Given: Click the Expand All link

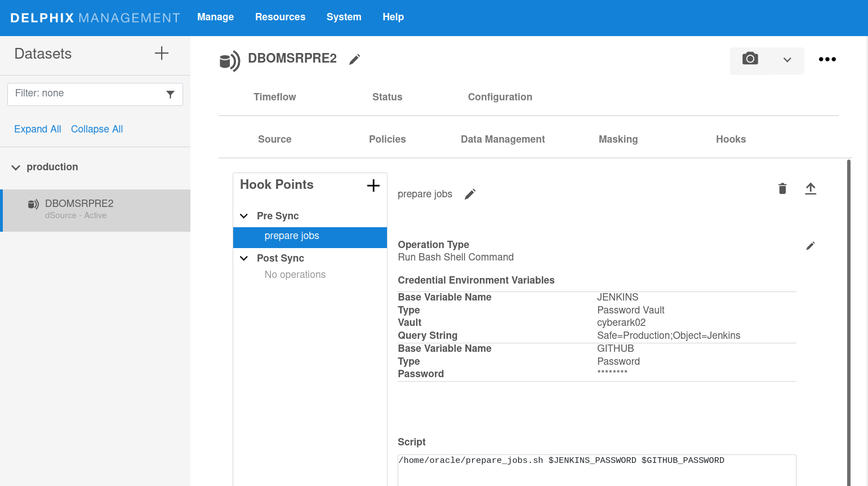Looking at the screenshot, I should click(37, 129).
